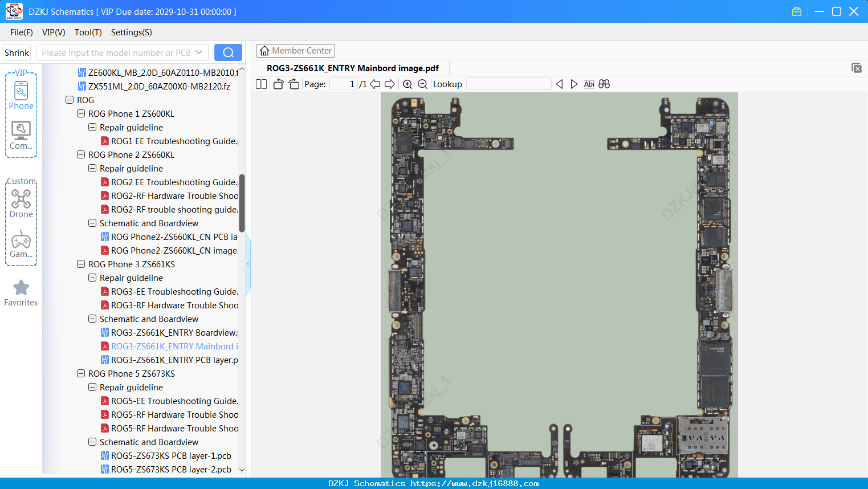
Task: Open ROG3-ZS661K_ENTRY PCB layer file
Action: (169, 360)
